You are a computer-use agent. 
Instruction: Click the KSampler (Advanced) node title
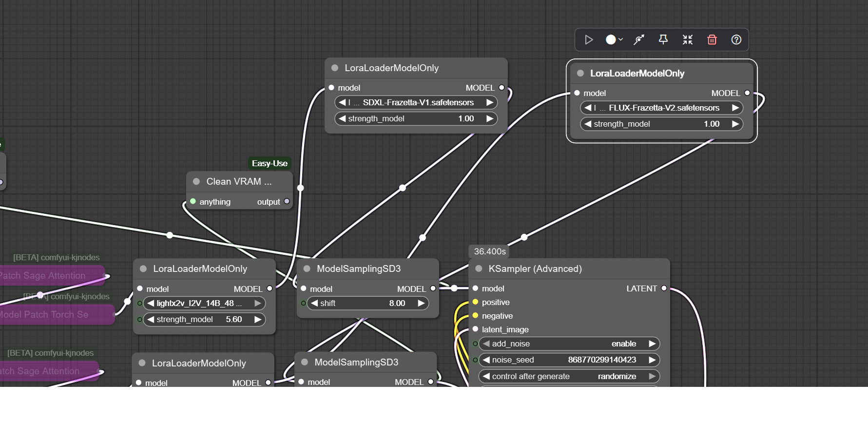[535, 268]
